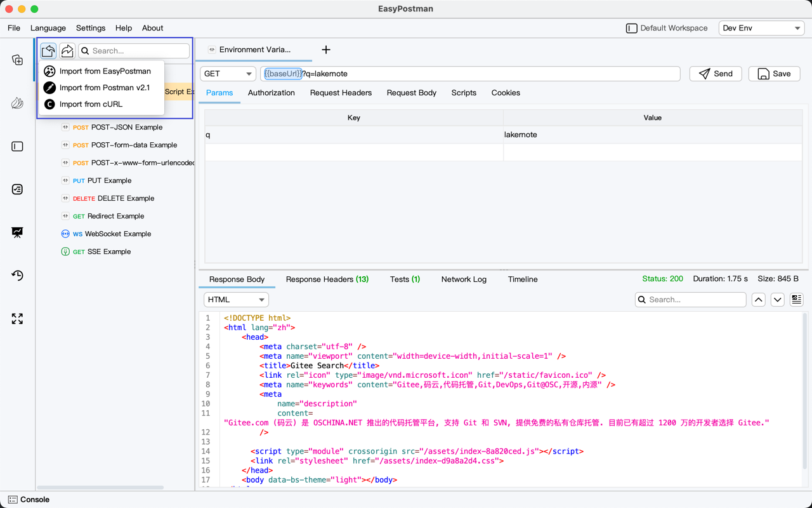
Task: Choose Import from EasyPostman
Action: pyautogui.click(x=101, y=71)
